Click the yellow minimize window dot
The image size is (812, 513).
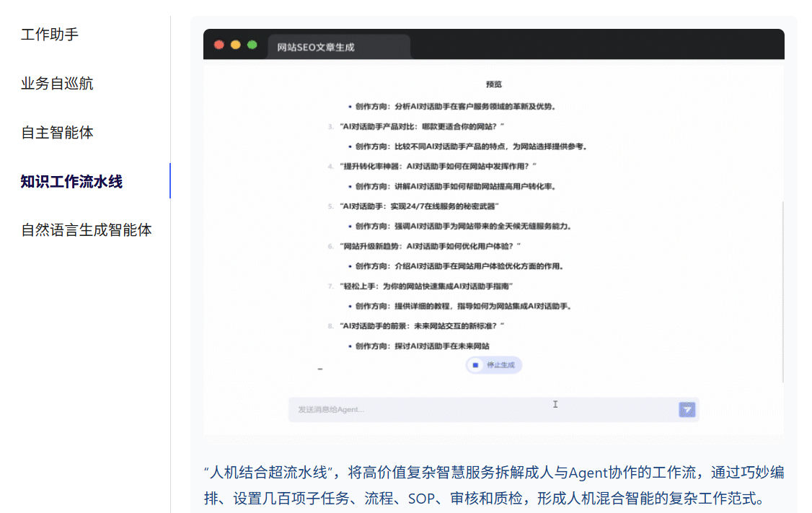[x=236, y=45]
